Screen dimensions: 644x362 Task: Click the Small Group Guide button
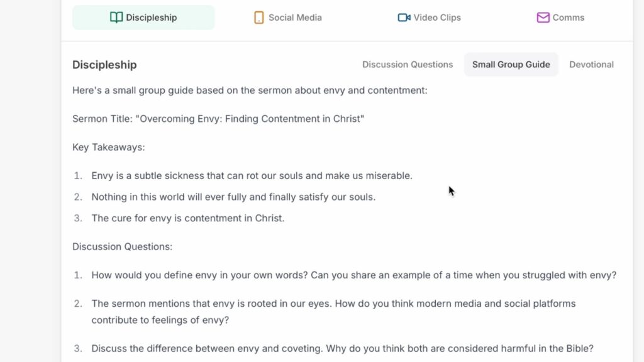(x=511, y=64)
